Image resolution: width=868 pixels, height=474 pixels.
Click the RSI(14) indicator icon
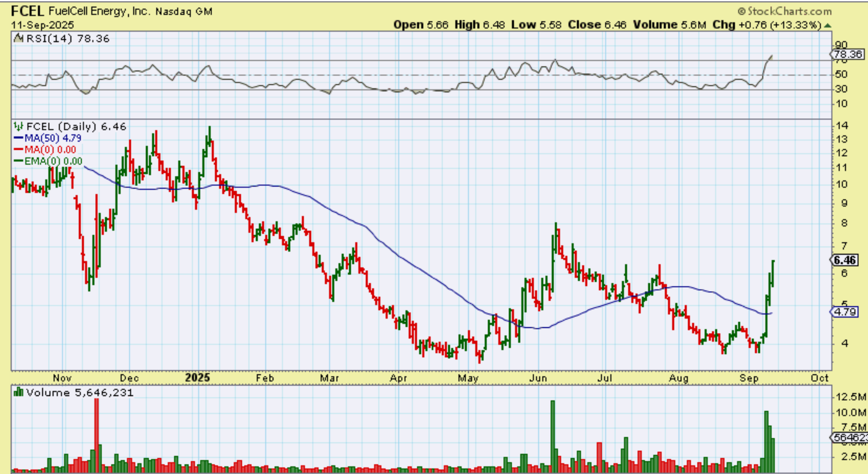pos(18,38)
